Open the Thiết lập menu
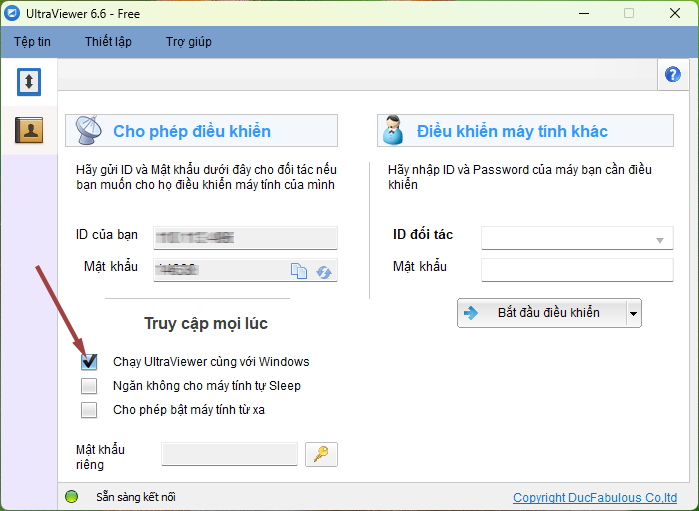This screenshot has height=511, width=699. click(x=108, y=42)
